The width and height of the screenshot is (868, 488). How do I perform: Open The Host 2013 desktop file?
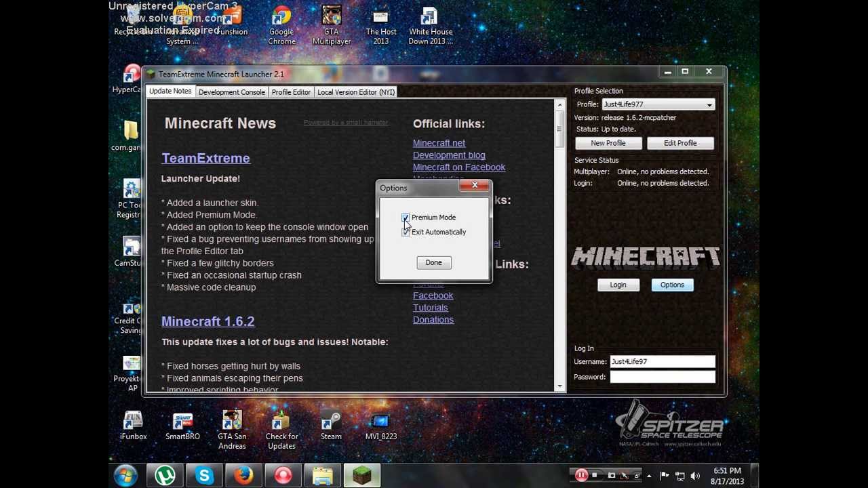coord(381,26)
